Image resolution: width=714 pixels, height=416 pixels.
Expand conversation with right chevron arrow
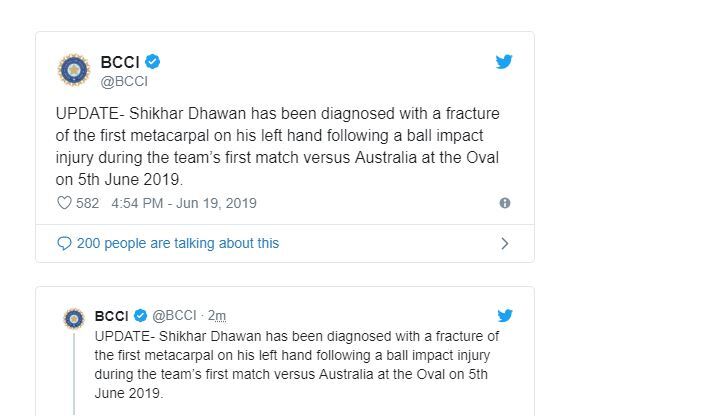point(505,244)
